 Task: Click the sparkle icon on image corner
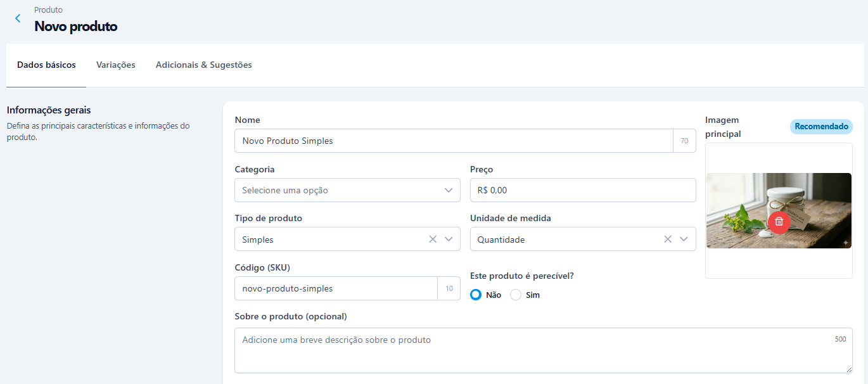coord(845,243)
